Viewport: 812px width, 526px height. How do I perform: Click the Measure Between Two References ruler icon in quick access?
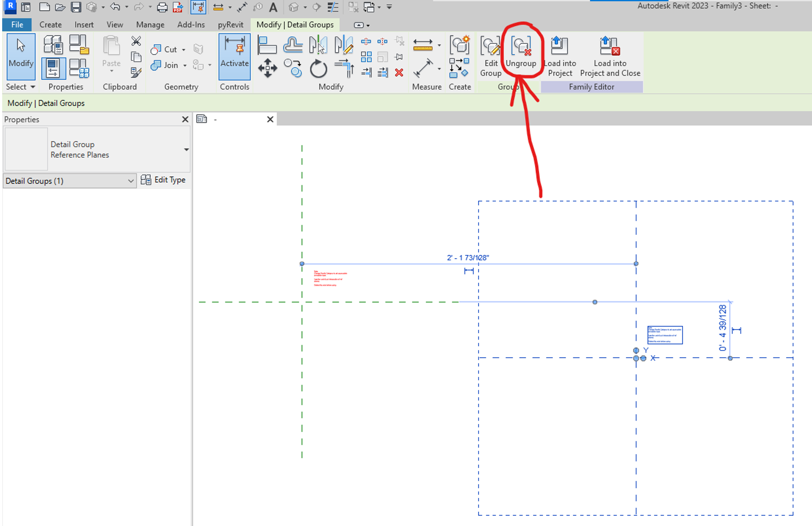[218, 7]
